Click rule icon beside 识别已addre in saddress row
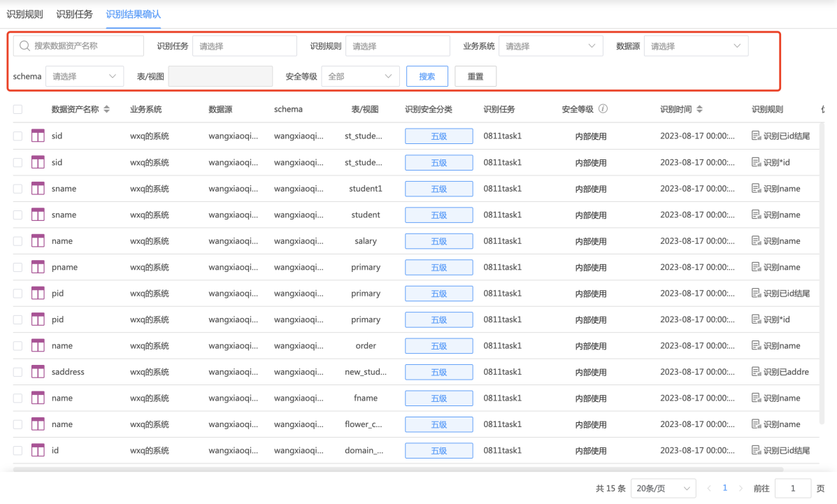 click(756, 372)
